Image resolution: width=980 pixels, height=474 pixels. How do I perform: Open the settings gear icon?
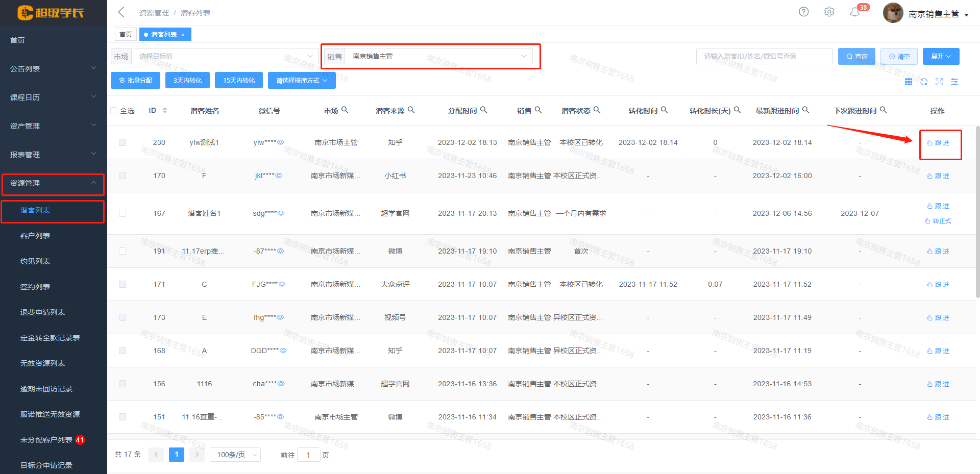point(829,12)
